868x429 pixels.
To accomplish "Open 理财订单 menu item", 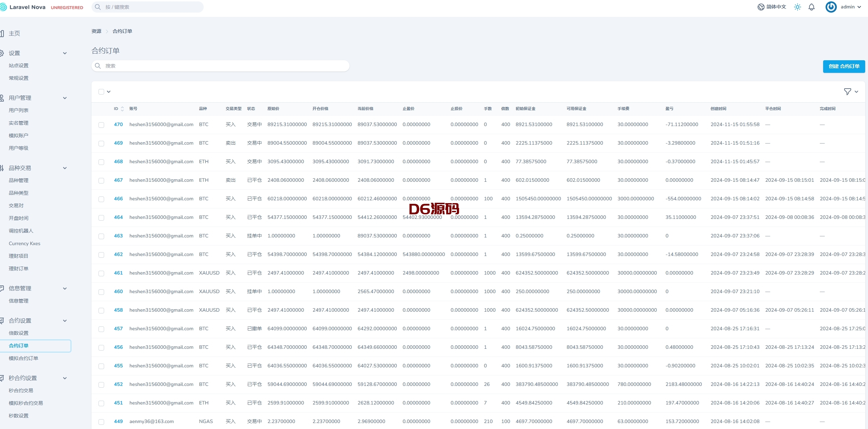I will pyautogui.click(x=19, y=269).
